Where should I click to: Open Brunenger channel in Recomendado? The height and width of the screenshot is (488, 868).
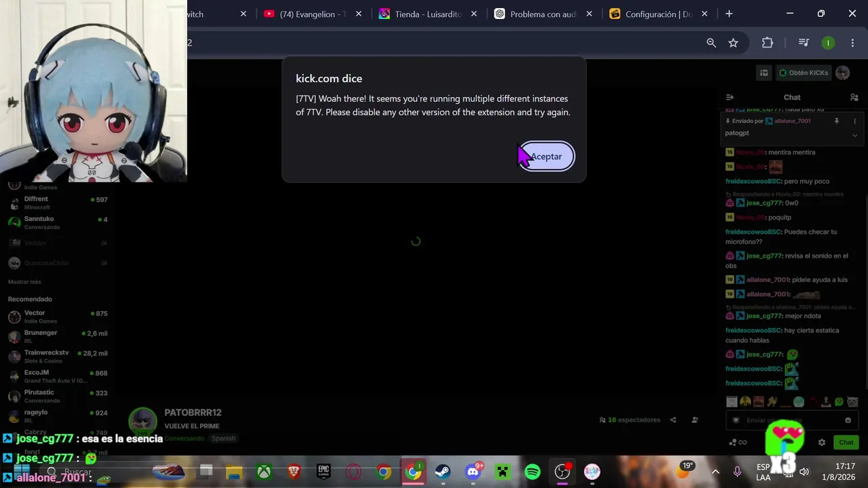tap(58, 336)
